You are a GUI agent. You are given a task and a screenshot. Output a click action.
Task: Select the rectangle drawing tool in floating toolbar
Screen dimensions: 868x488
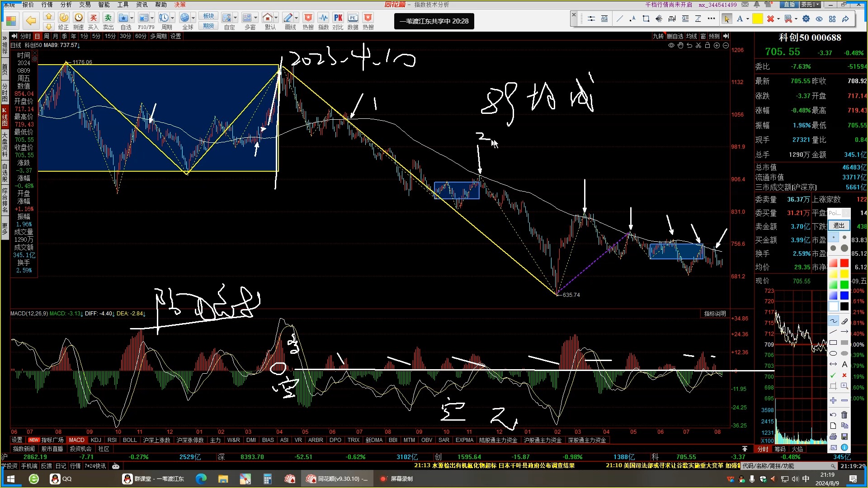(x=646, y=19)
